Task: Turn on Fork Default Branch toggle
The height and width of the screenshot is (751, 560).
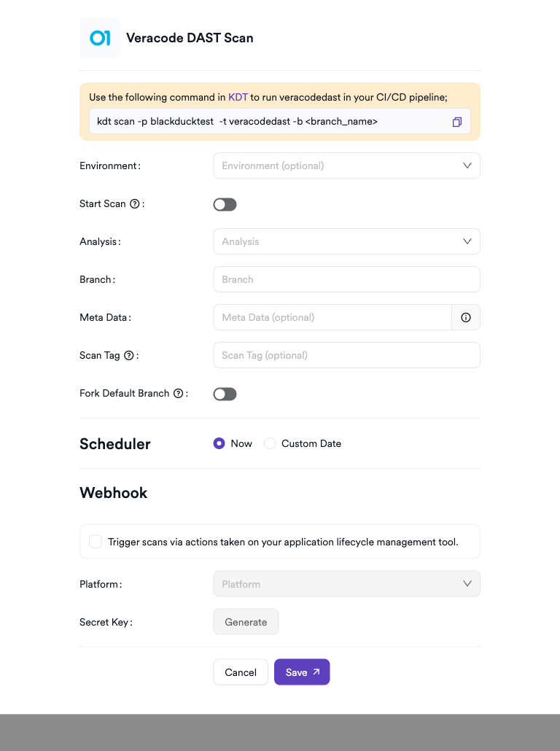Action: (225, 394)
